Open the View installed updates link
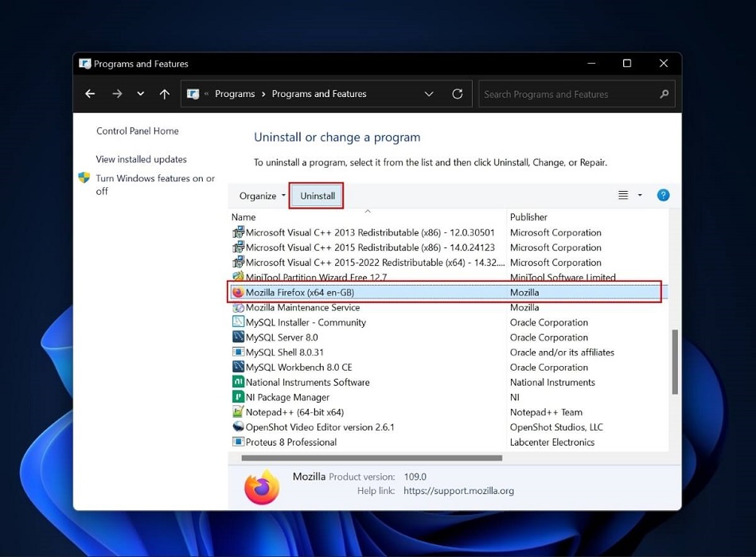The height and width of the screenshot is (557, 756). tap(143, 158)
